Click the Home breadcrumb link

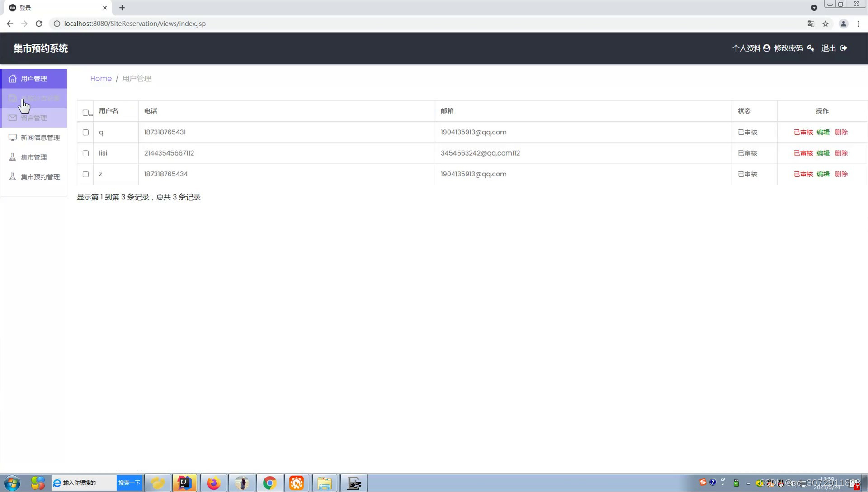click(x=101, y=79)
